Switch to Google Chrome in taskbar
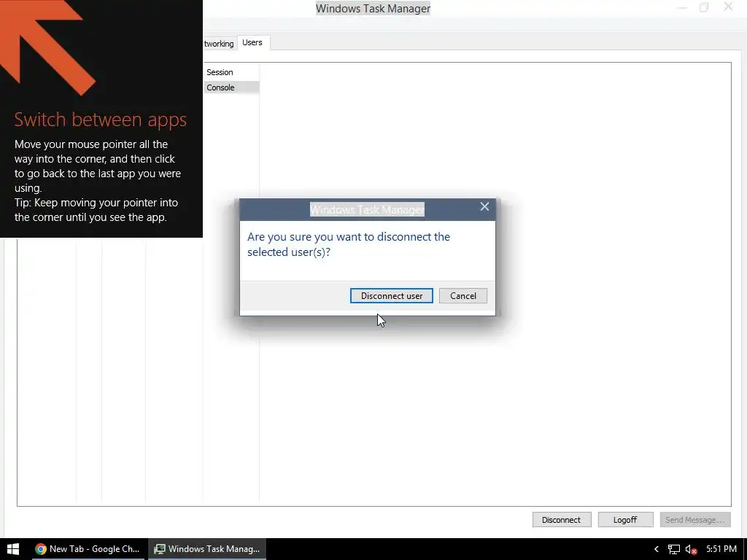Screen dimensions: 747x560 [x=88, y=549]
